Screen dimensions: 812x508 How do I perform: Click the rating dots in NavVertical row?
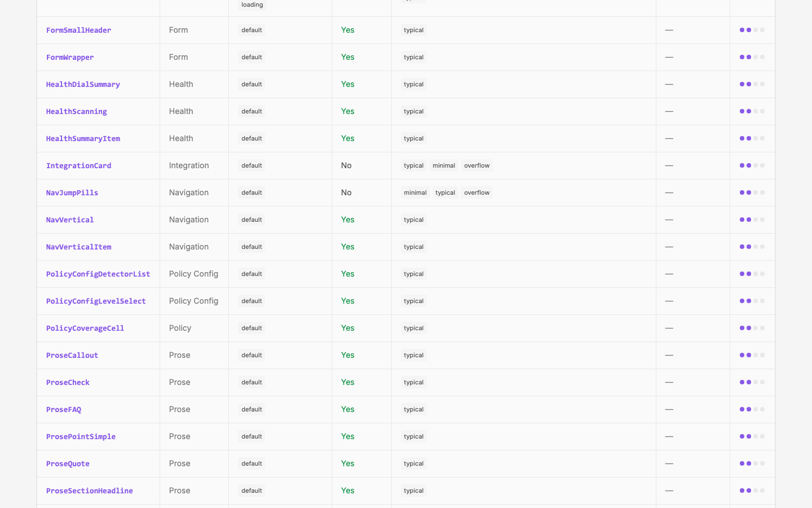(x=752, y=220)
